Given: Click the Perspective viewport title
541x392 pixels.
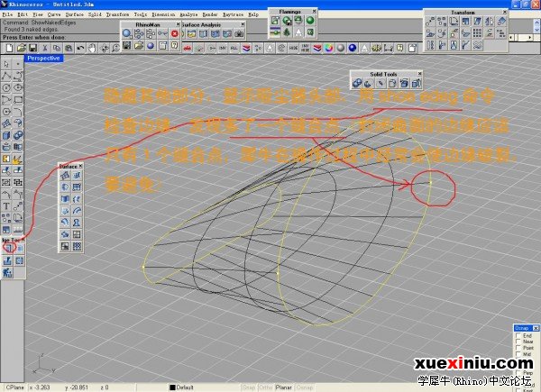Looking at the screenshot, I should tap(43, 59).
